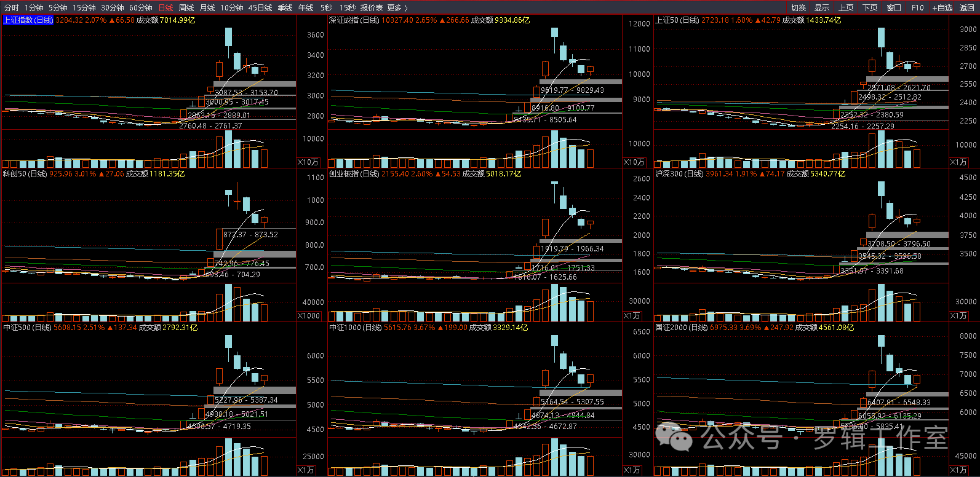Image resolution: width=980 pixels, height=477 pixels.
Task: Click 创业板指 turnover value 5018.17亿
Action: [503, 174]
